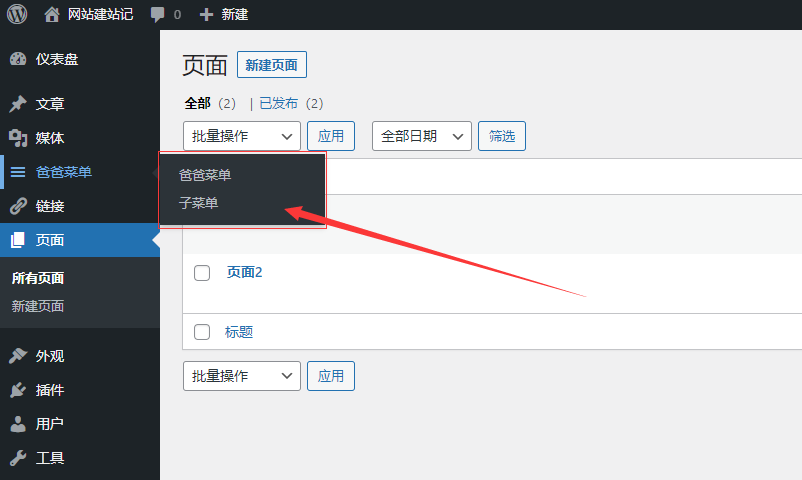
Task: Click the 新建页面 button beside the heading
Action: point(272,64)
